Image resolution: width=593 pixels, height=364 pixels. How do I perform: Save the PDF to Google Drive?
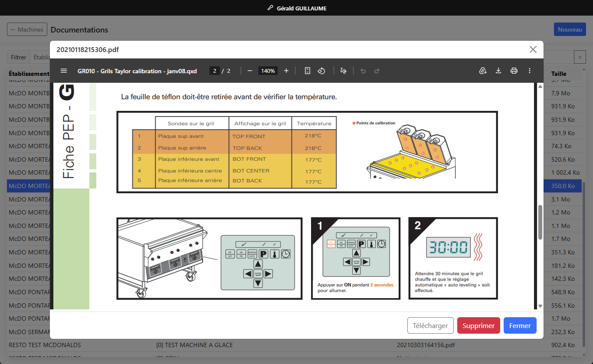coord(483,71)
